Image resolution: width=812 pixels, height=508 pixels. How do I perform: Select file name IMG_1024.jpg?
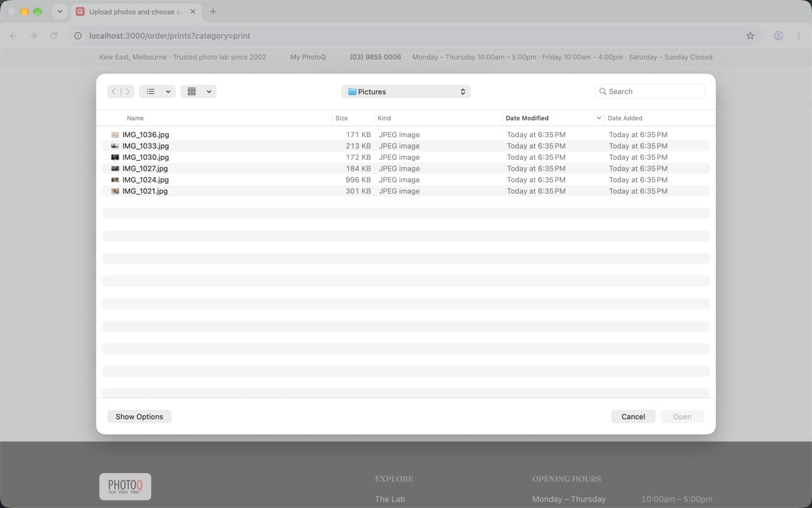click(x=146, y=180)
